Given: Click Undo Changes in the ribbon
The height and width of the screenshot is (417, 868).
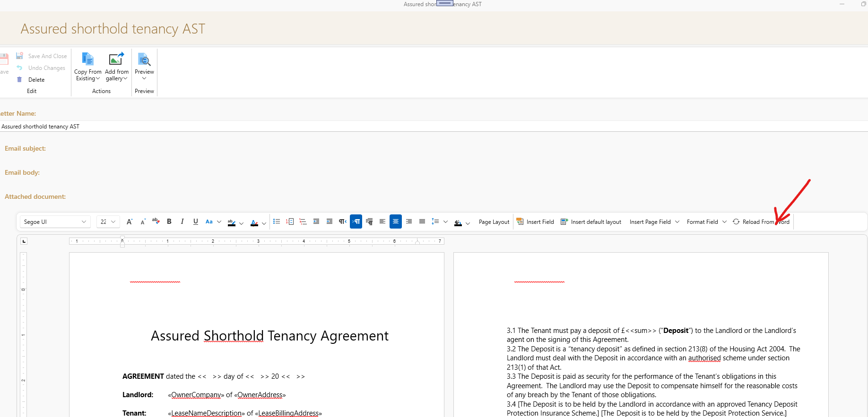Looking at the screenshot, I should (41, 68).
